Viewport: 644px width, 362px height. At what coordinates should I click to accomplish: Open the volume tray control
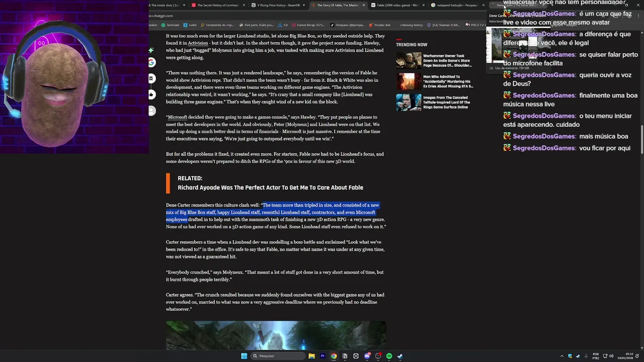612,356
